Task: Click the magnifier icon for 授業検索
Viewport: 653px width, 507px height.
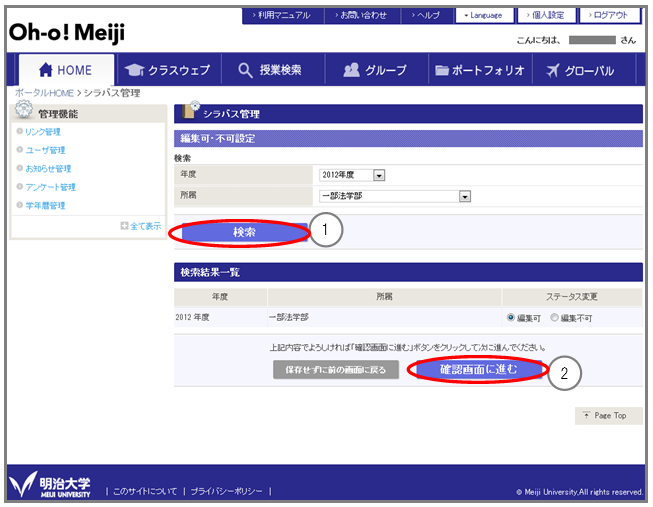Action: pyautogui.click(x=245, y=70)
